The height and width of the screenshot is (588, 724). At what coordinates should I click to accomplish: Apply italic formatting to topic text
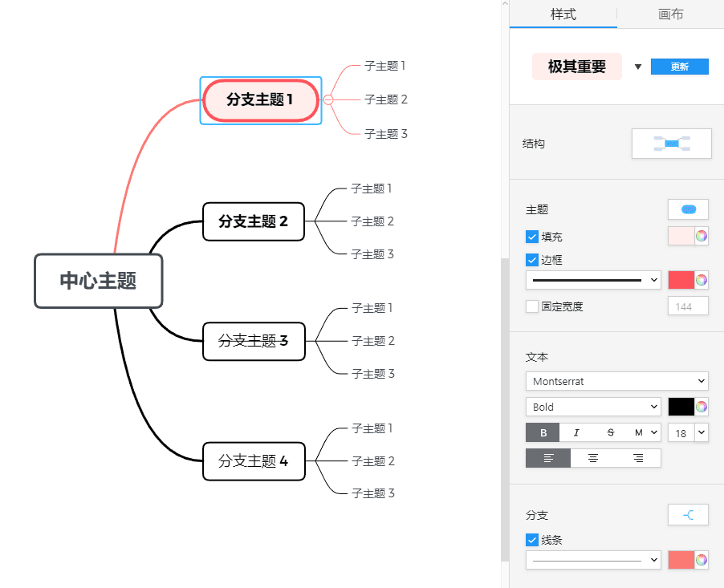tap(576, 432)
